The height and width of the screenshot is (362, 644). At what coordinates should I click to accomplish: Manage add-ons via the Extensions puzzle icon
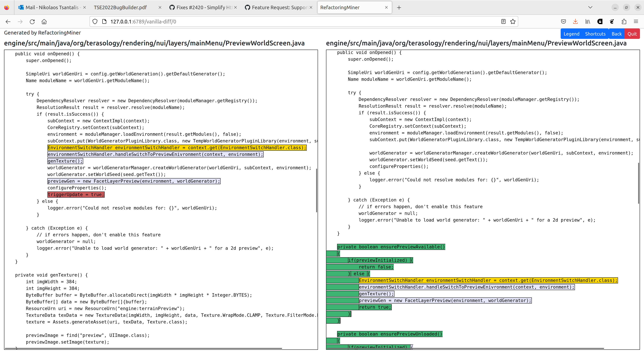pos(624,21)
